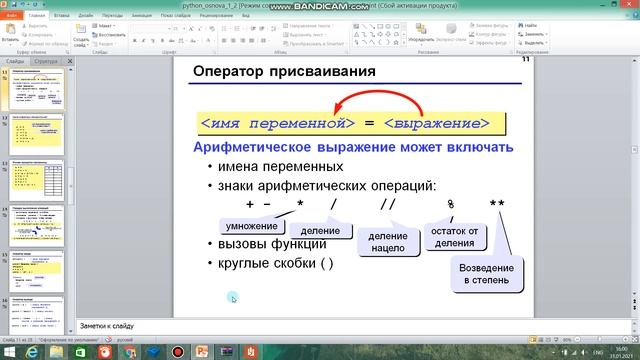Open Shape Outline (Контур фигуры) dropdown

[490, 34]
